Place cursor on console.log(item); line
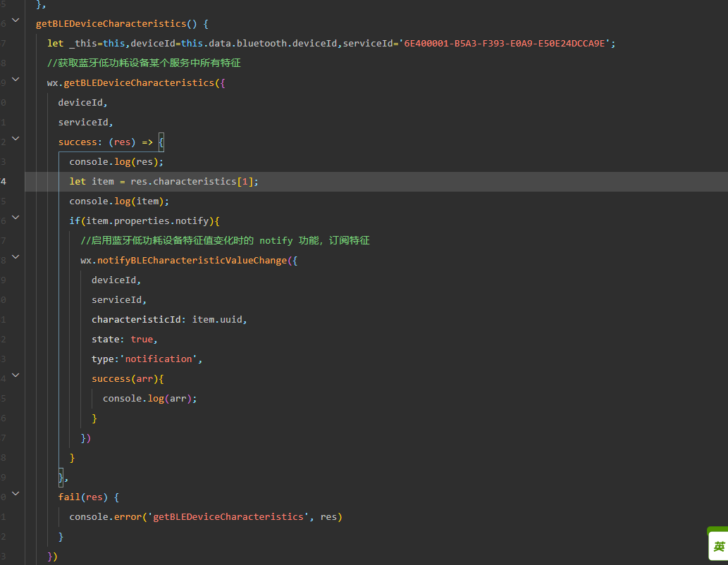 click(119, 201)
